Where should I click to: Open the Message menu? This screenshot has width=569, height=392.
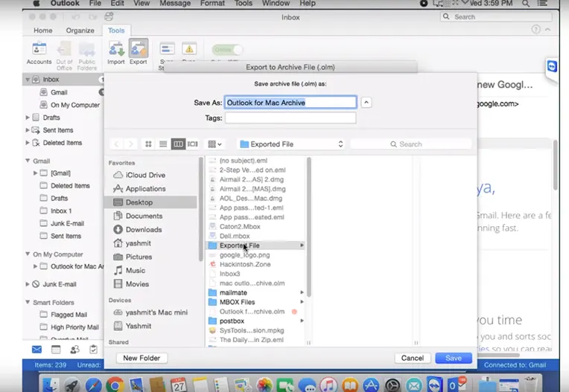pos(175,3)
